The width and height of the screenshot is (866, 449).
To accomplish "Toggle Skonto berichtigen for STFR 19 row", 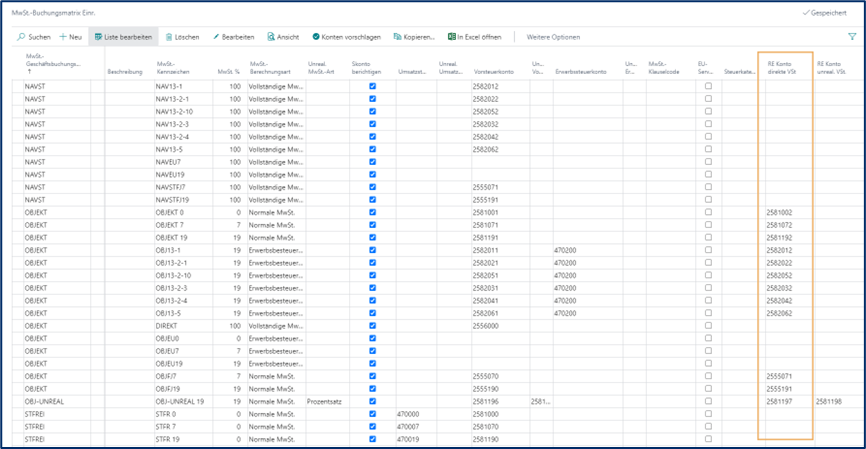I will coord(372,439).
